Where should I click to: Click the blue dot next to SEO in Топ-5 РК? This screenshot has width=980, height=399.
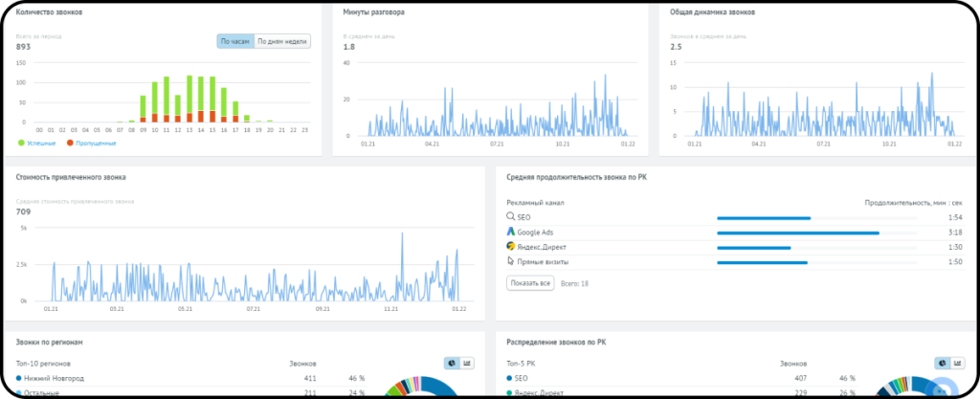509,378
